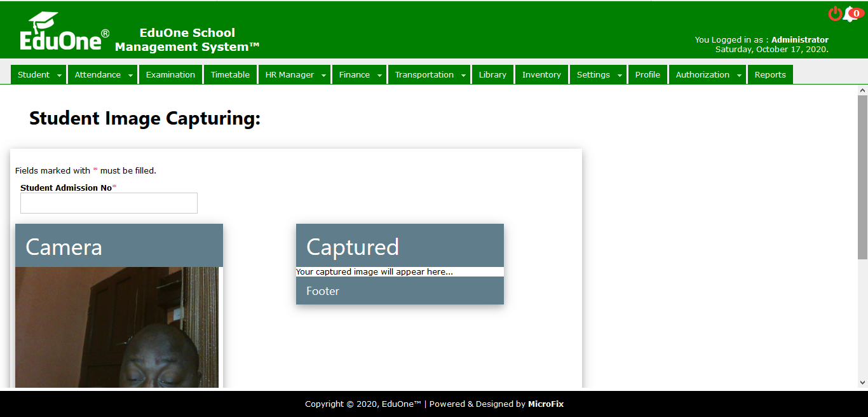Click the Student Admission No field

[x=109, y=203]
